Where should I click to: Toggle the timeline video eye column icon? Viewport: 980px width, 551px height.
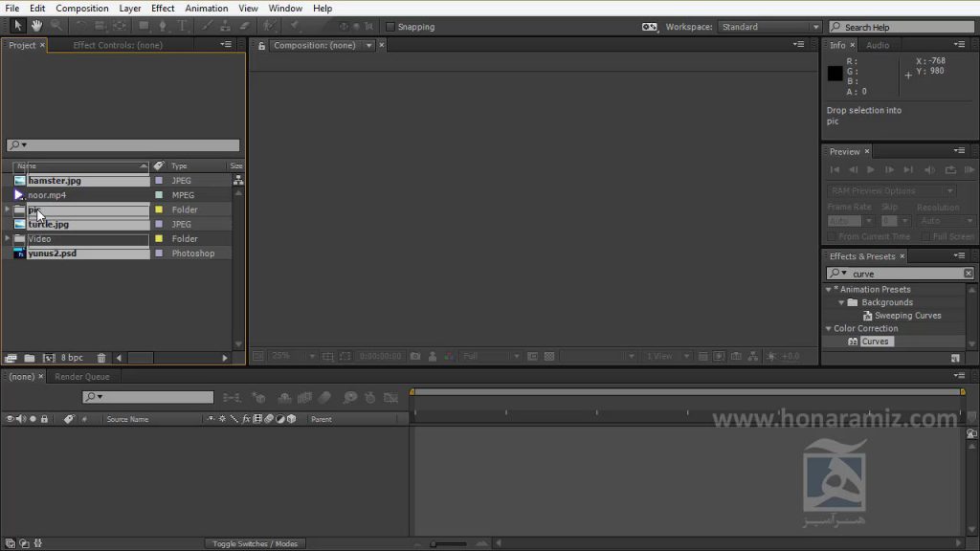[x=10, y=419]
